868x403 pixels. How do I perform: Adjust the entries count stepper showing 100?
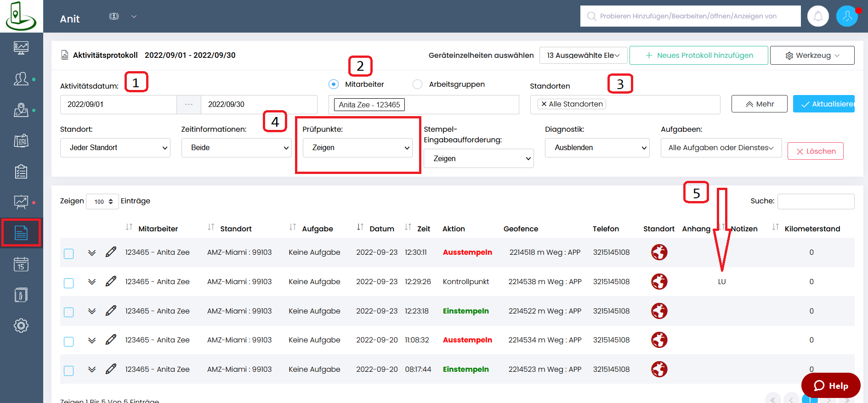[x=102, y=201]
